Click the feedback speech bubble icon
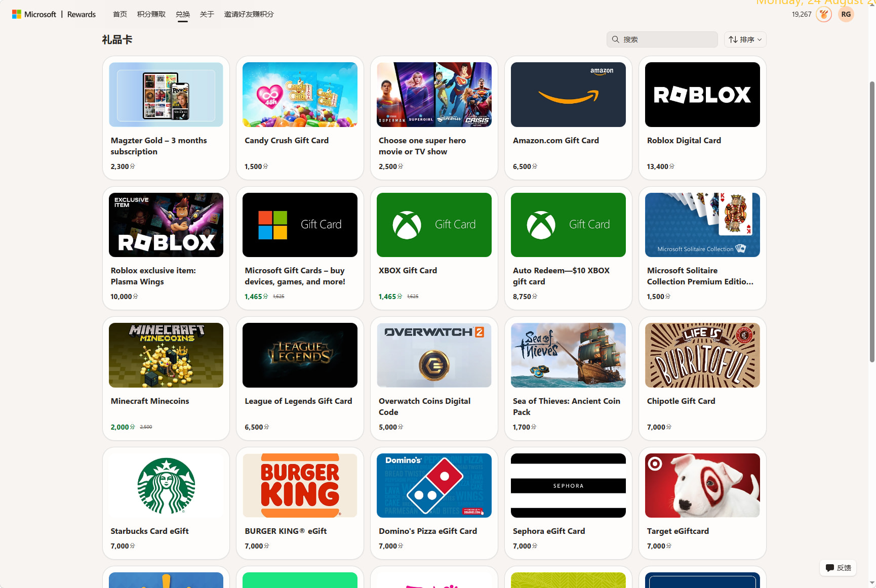This screenshot has width=876, height=588. coord(830,568)
